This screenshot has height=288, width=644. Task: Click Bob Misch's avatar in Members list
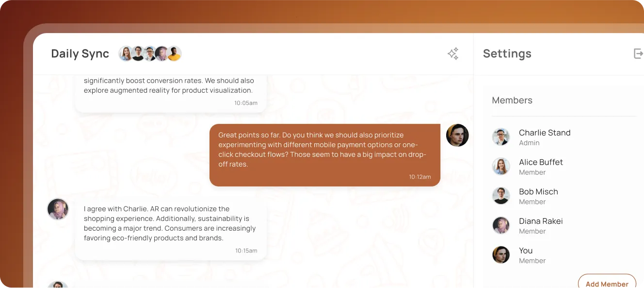501,196
